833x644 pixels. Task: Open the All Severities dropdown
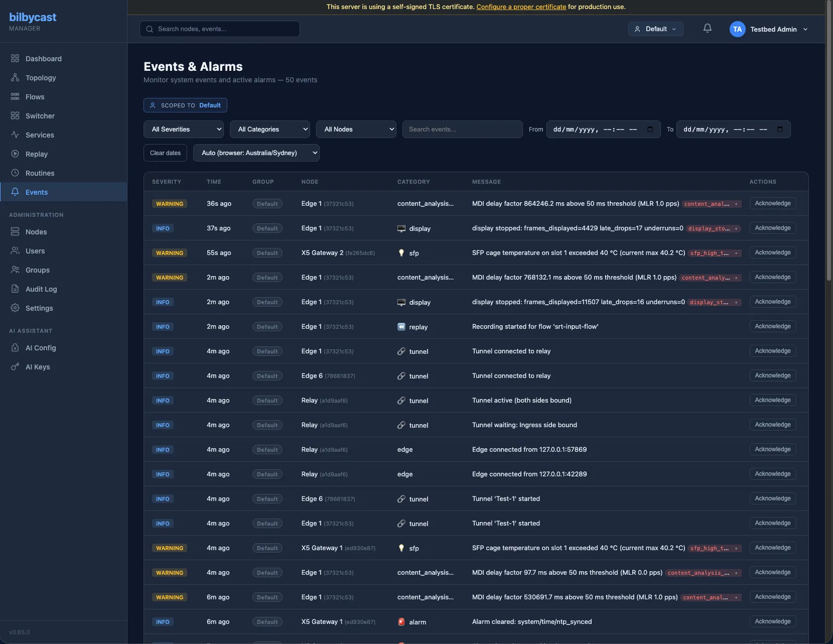click(x=184, y=130)
